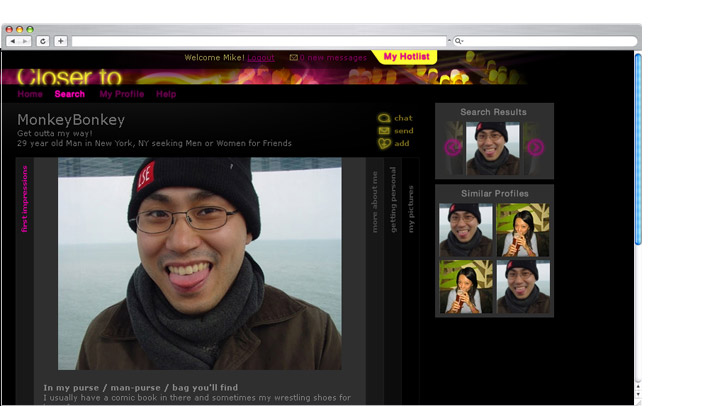Open top-right Similar Profiles woman thumbnail
Screen dimensions: 715x420
point(523,230)
